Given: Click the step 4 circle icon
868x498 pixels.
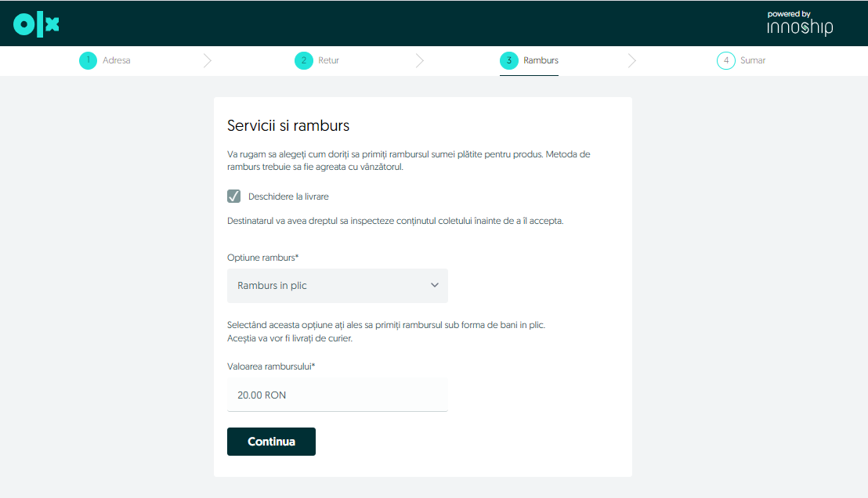Looking at the screenshot, I should 725,60.
